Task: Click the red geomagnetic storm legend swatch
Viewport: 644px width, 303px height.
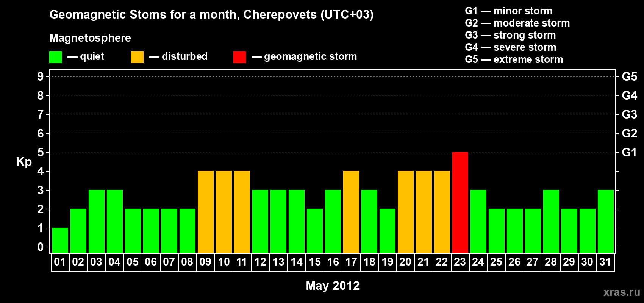Action: [x=240, y=57]
